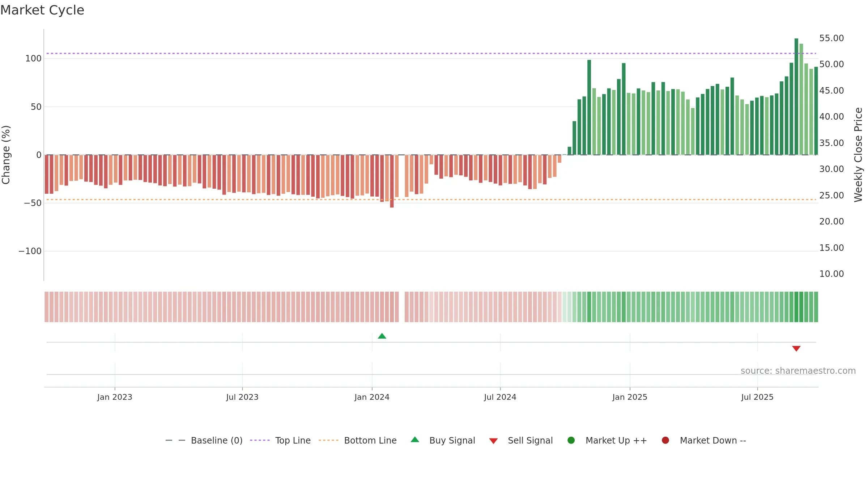Click the green circle icon in legend
Screen dimensions: 868x488
pos(571,440)
